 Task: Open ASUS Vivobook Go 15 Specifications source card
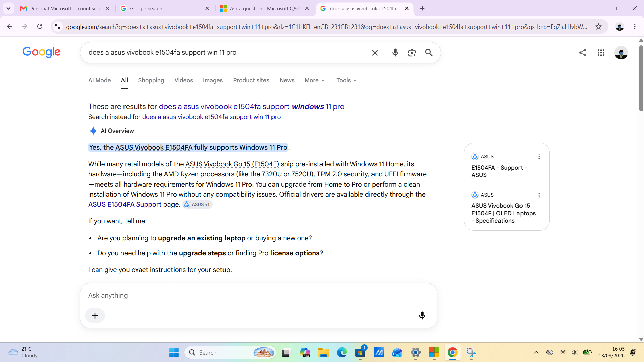point(503,213)
